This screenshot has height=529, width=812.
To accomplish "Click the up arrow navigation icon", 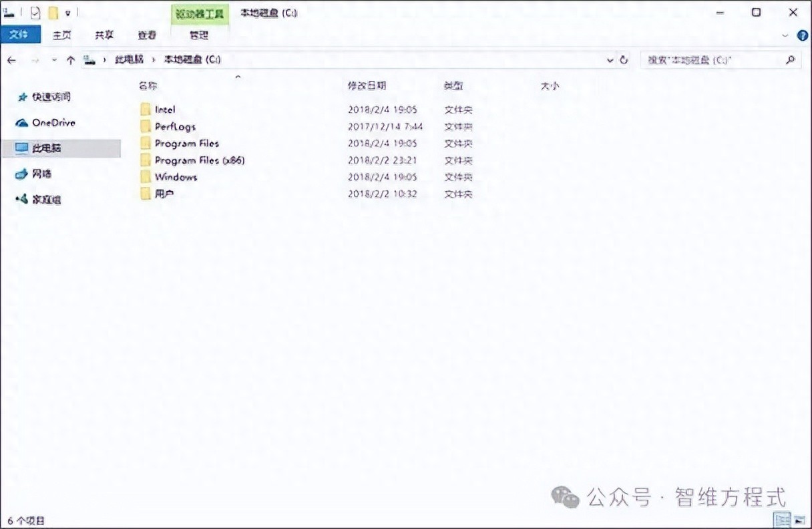I will [x=70, y=59].
